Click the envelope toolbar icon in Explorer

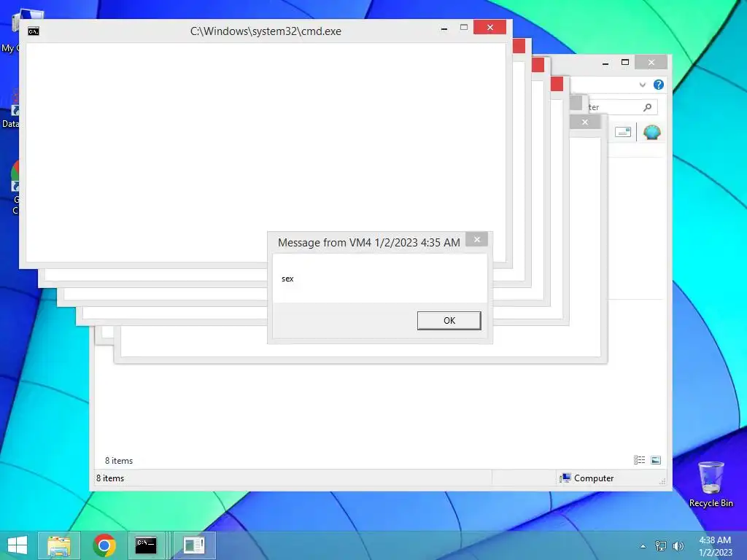(x=623, y=132)
